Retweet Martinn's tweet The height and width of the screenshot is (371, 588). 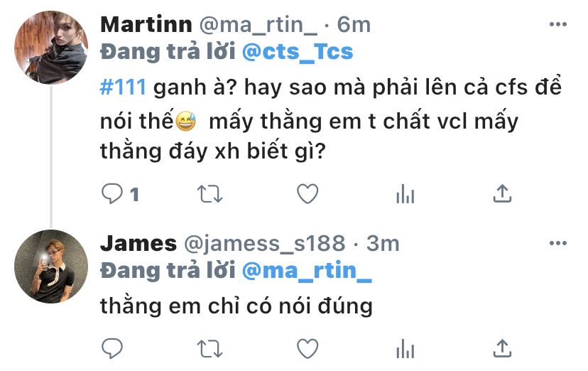209,194
